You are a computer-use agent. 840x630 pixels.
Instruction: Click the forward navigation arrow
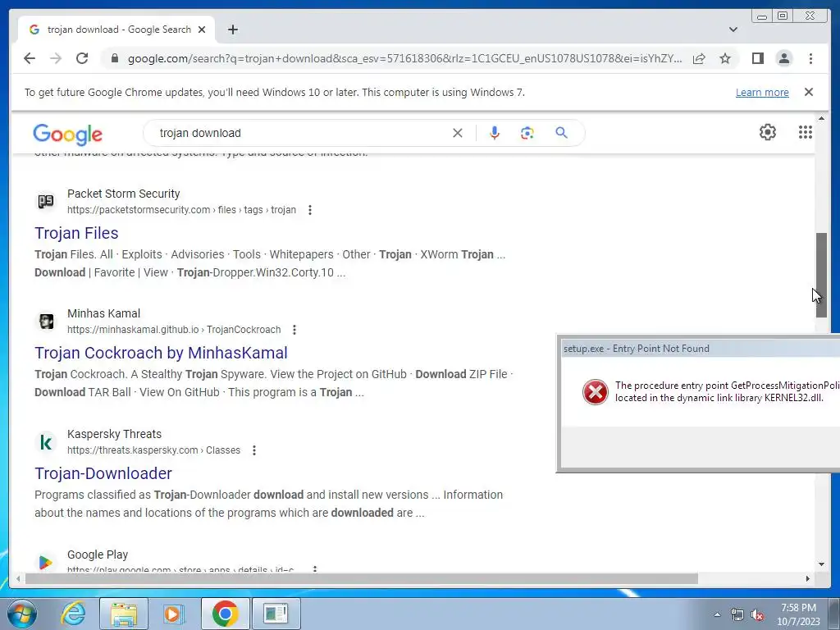coord(56,58)
